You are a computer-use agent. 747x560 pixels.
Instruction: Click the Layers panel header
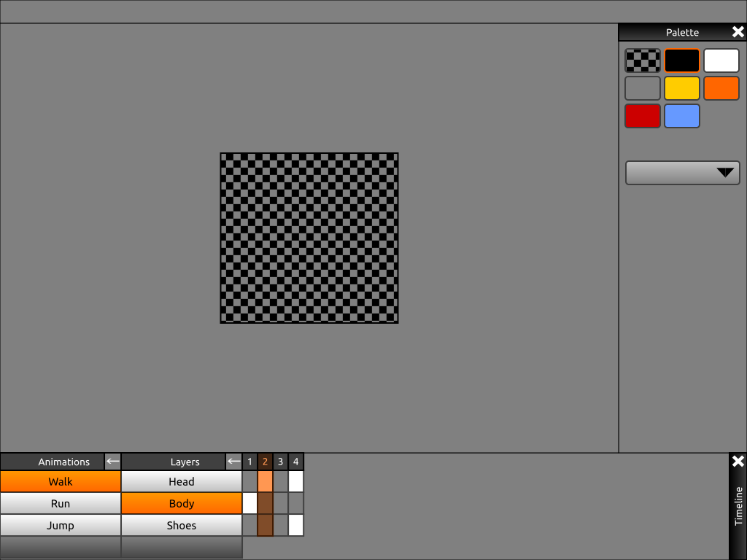[x=173, y=462]
